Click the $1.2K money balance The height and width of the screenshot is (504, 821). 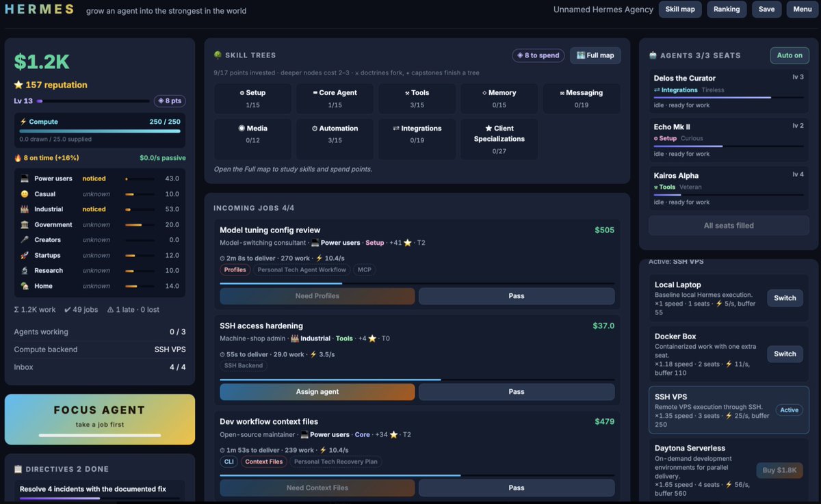point(42,62)
